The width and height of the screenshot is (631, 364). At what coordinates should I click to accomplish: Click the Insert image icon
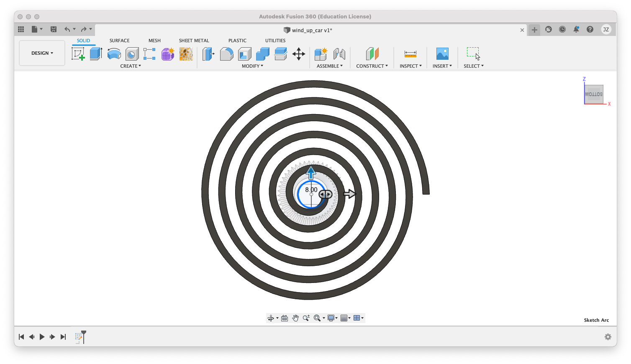click(442, 54)
